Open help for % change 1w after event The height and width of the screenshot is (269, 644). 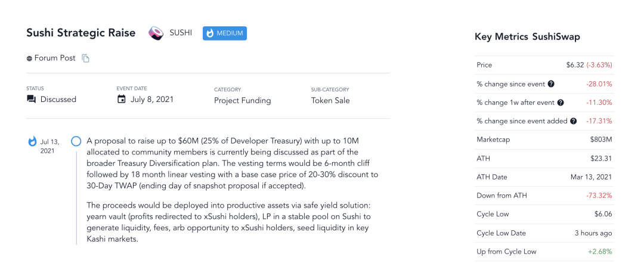561,103
